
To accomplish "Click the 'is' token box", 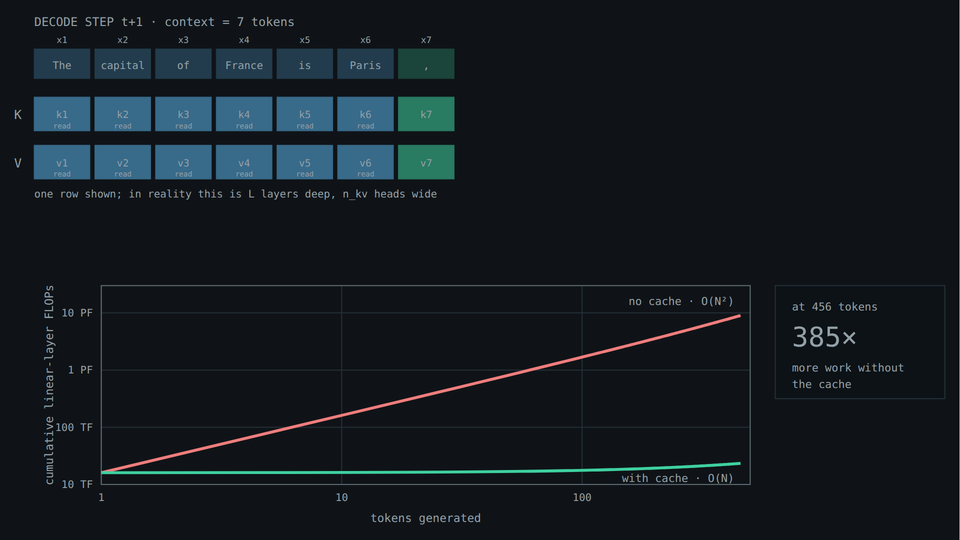I will 304,64.
